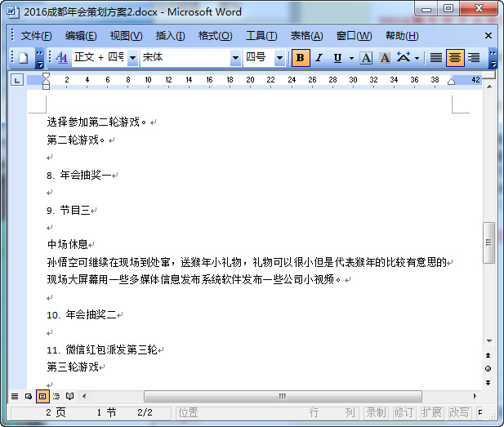The width and height of the screenshot is (504, 427).
Task: Jump to the next page
Action: 488,383
